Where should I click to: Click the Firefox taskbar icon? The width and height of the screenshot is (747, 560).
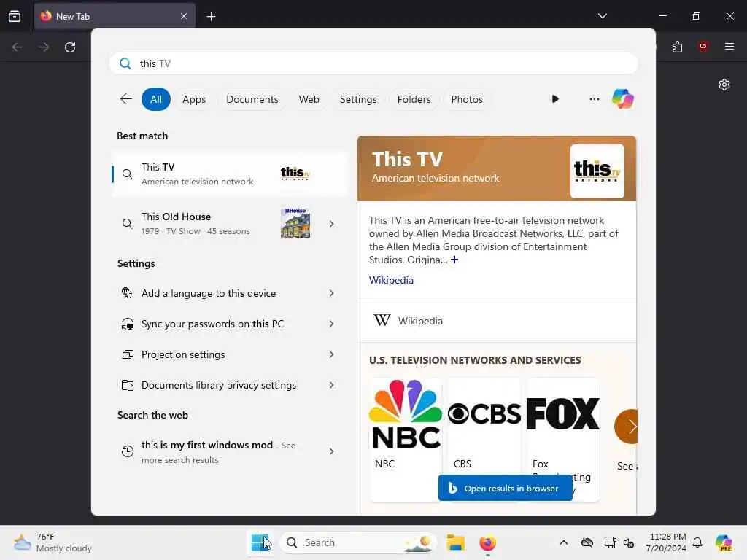(x=487, y=542)
